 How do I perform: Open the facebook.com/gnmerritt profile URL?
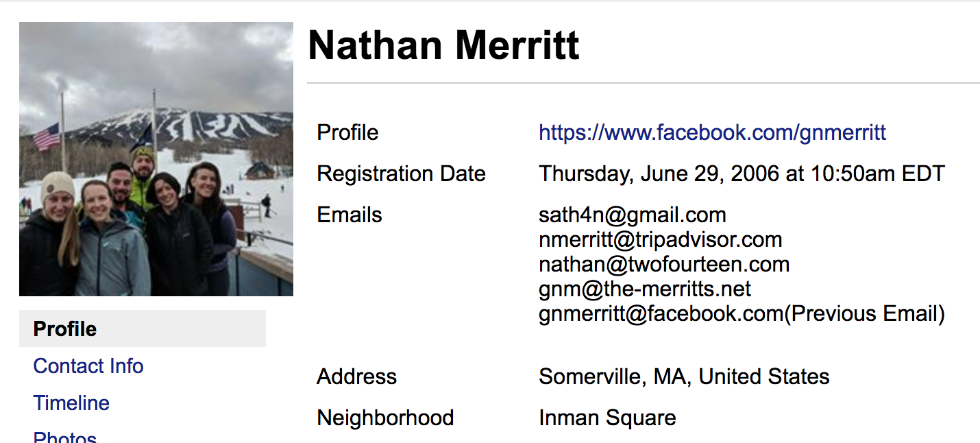(x=713, y=132)
